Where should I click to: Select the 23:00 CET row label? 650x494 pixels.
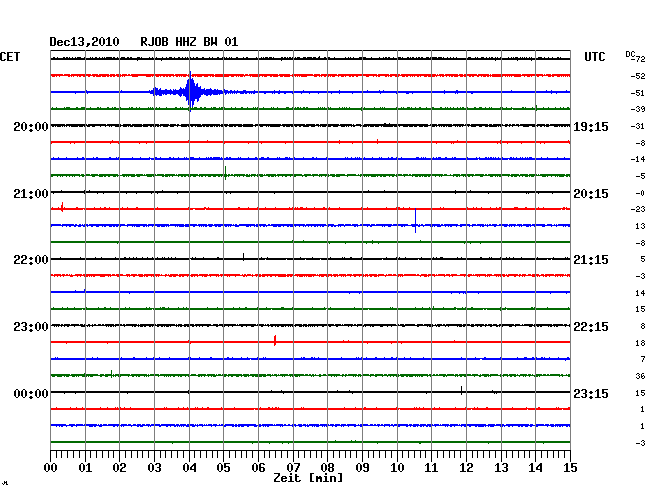tap(31, 327)
